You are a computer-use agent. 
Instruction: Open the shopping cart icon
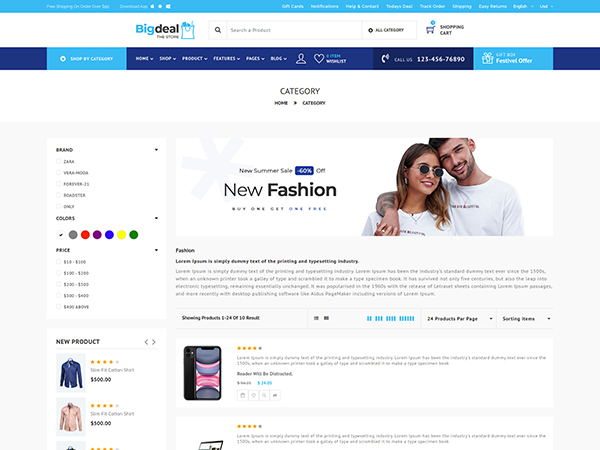(x=431, y=30)
